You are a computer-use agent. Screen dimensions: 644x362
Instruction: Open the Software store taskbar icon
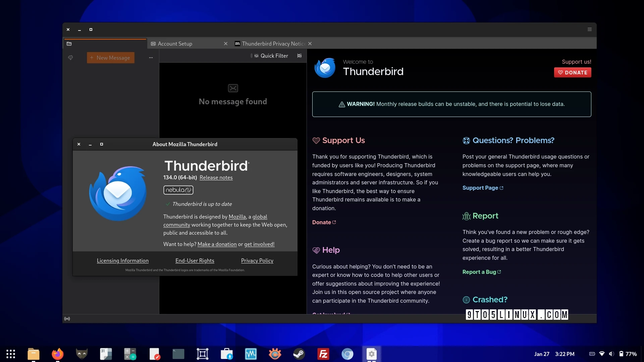[x=227, y=354]
